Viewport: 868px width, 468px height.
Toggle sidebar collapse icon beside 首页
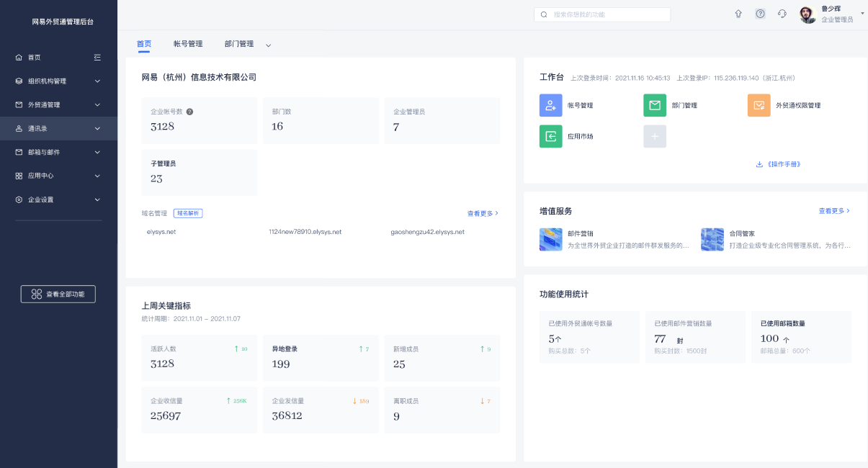pos(97,58)
